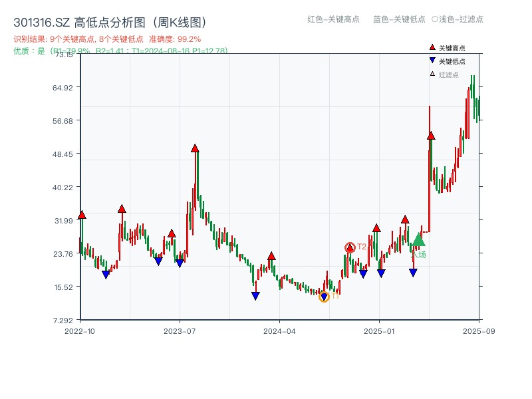Viewport: 532px width, 399px height.
Task: Click the red triangle above the 2023-07 peak
Action: tap(195, 149)
